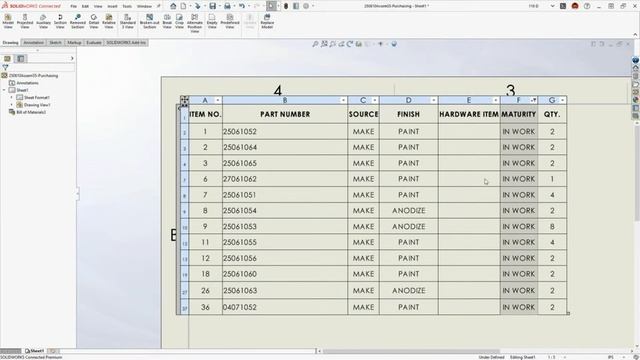Open the Help question mark icon
Viewport: 640px width, 360px height.
coord(587,6)
